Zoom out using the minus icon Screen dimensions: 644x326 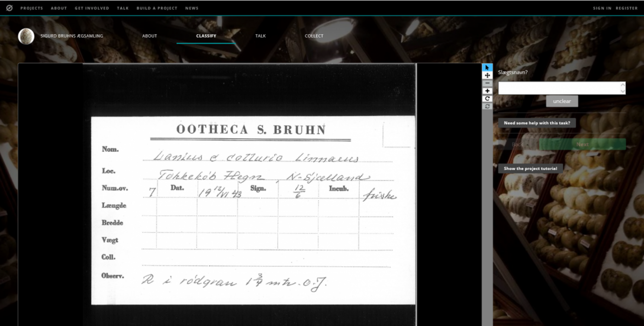[487, 83]
